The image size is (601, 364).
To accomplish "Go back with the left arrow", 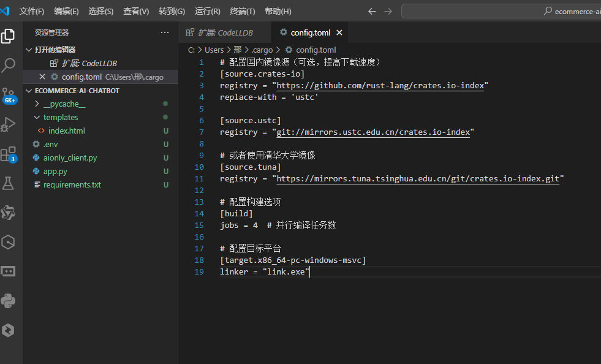I will (x=372, y=12).
